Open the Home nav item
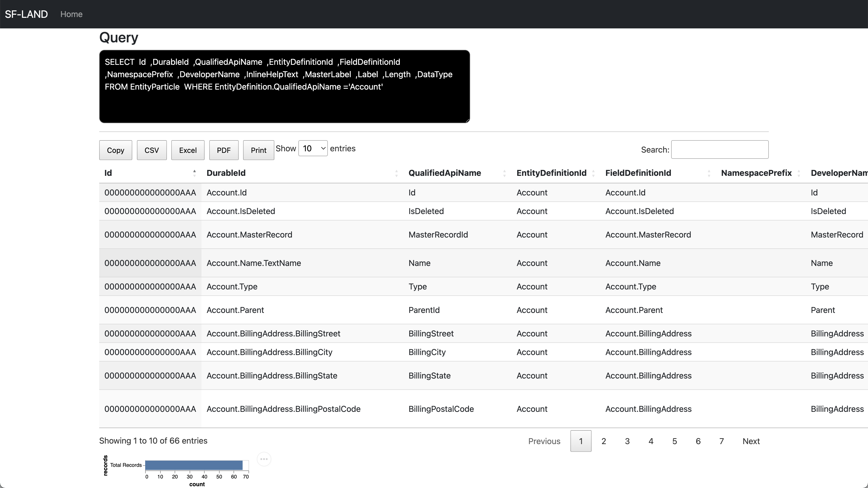Image resolution: width=868 pixels, height=488 pixels. point(71,14)
